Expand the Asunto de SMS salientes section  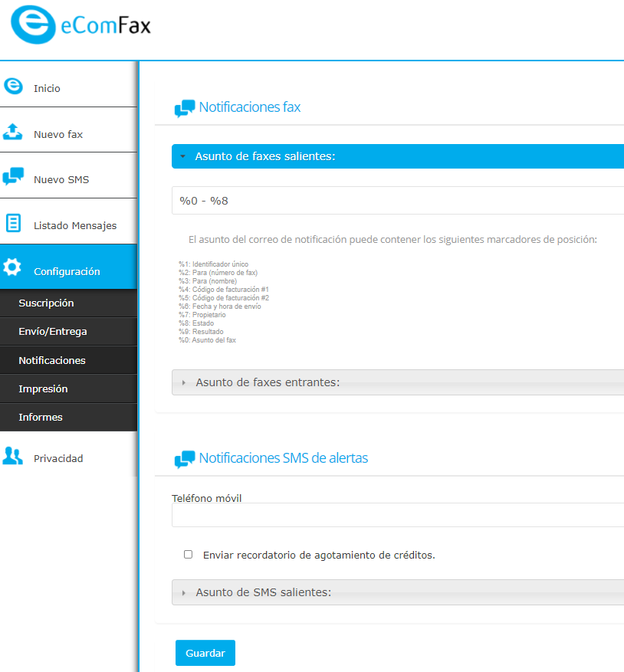398,592
